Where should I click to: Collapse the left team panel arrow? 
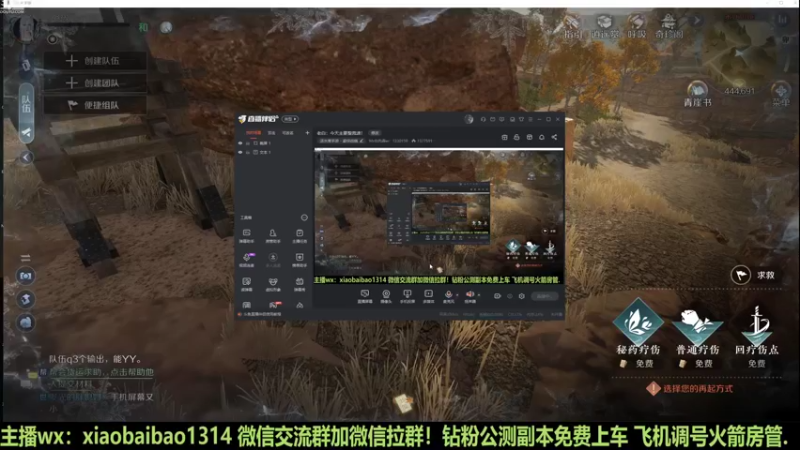[x=27, y=158]
